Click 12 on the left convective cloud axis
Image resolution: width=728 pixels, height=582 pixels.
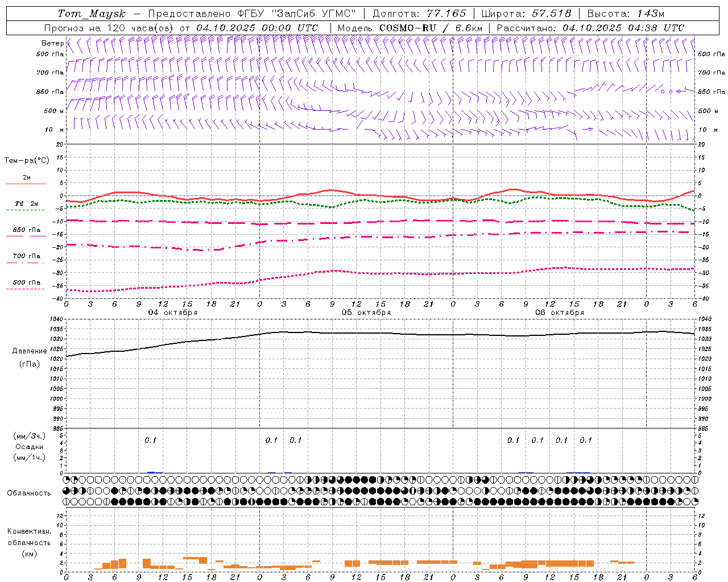(61, 516)
